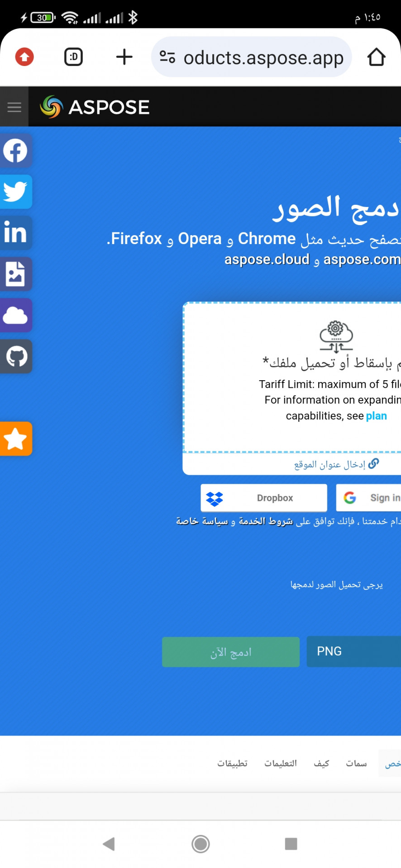Image resolution: width=401 pixels, height=868 pixels.
Task: Open the شروط الخدمة terms link
Action: point(266,521)
